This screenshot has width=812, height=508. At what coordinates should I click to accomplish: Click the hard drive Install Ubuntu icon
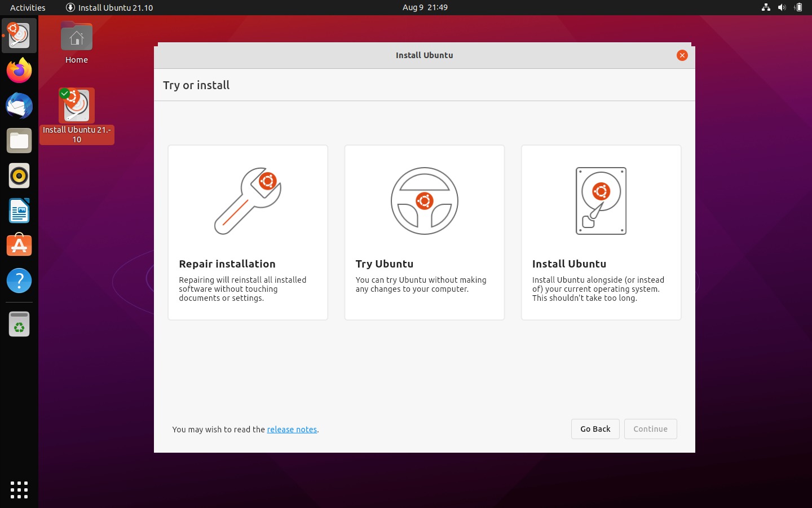601,201
